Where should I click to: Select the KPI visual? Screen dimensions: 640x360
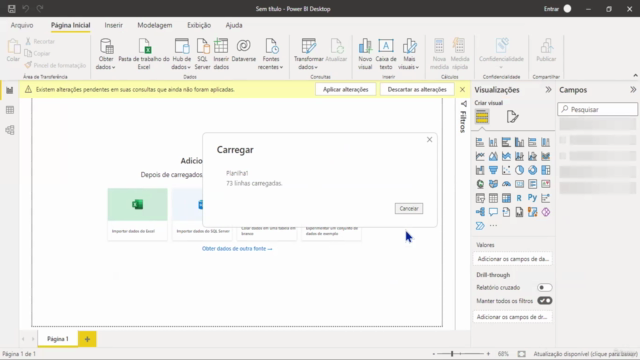(545, 184)
